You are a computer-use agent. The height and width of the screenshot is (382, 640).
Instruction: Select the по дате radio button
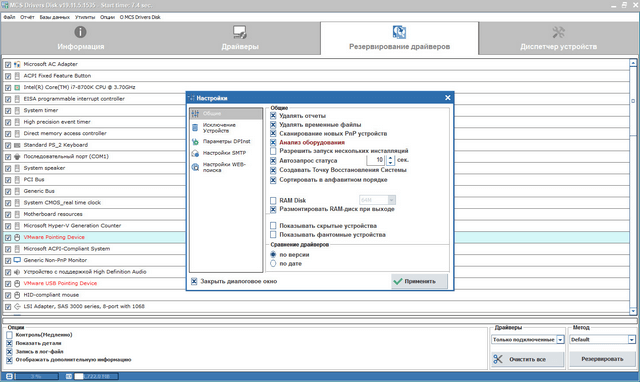tap(273, 264)
